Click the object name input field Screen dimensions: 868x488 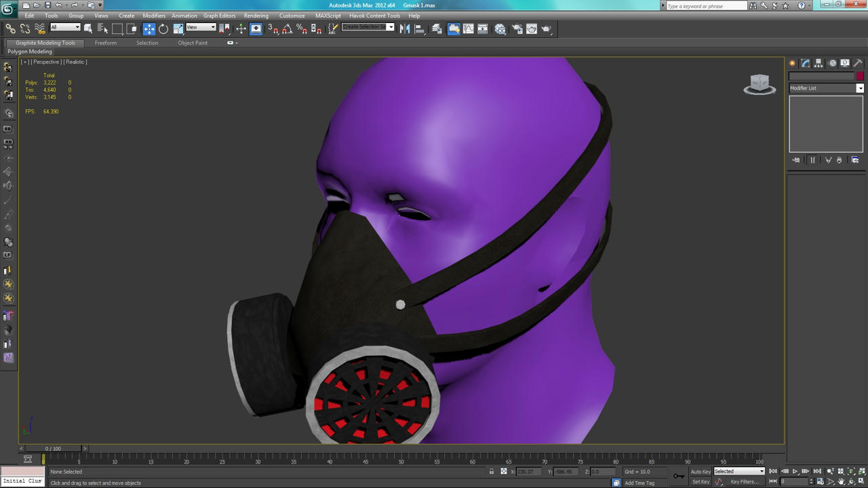tap(821, 77)
